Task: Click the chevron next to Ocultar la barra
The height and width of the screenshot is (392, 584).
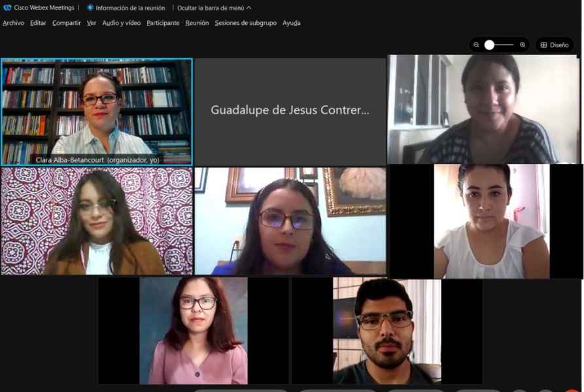Action: 249,8
